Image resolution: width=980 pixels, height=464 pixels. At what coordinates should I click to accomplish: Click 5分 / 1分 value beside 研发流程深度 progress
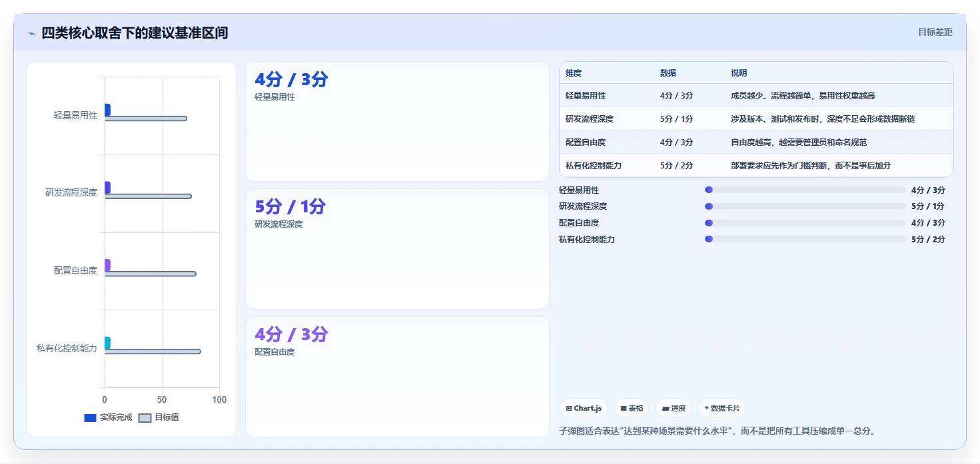point(928,206)
